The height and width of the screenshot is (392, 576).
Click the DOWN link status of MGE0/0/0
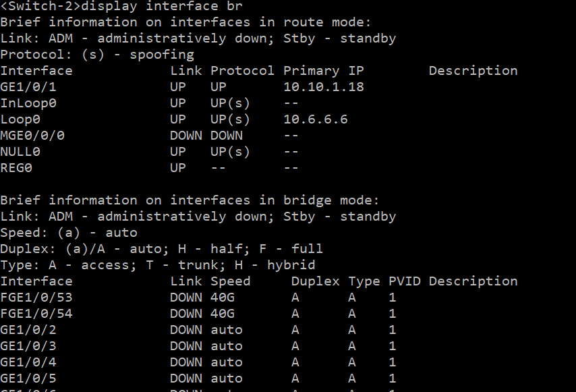pyautogui.click(x=186, y=136)
